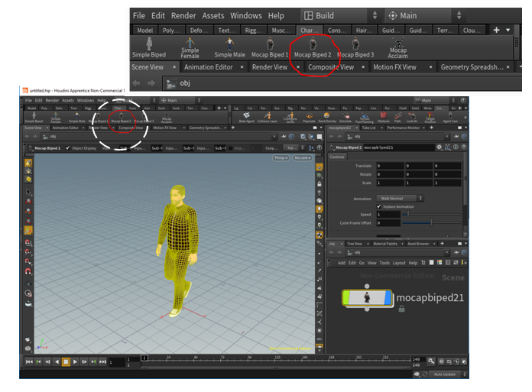Toggle the Auto Update button

tap(444, 374)
